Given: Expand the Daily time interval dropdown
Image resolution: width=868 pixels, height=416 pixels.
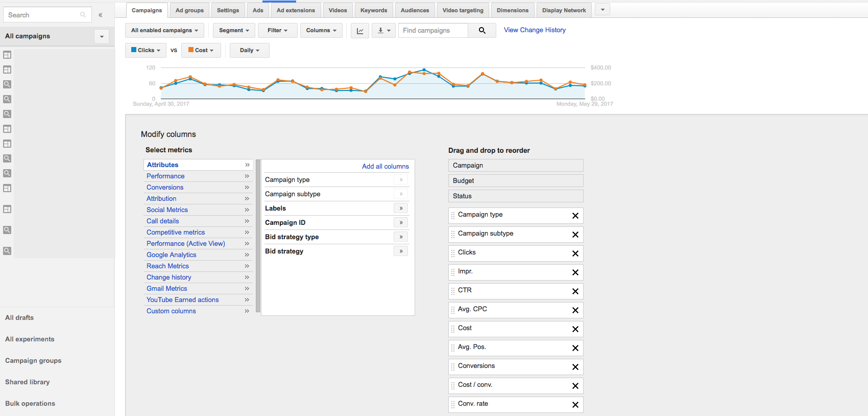Looking at the screenshot, I should [x=249, y=50].
